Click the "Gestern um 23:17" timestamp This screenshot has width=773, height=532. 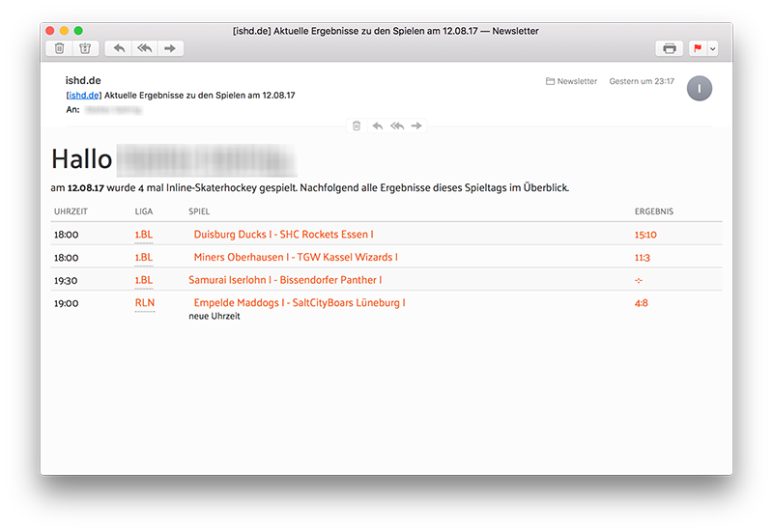click(x=642, y=81)
